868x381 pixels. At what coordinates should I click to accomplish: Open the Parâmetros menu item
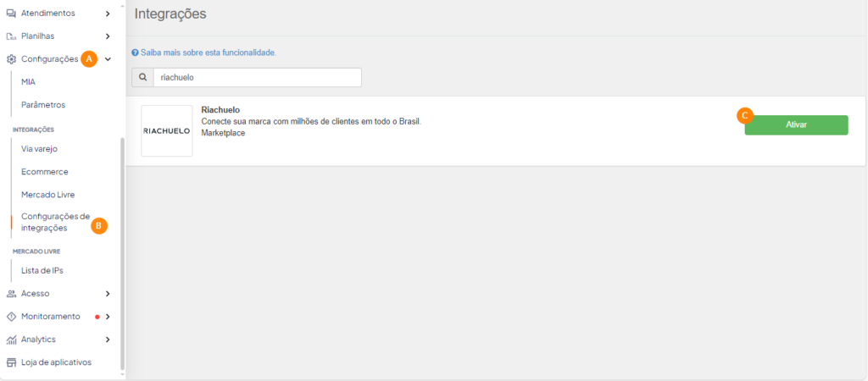[43, 104]
